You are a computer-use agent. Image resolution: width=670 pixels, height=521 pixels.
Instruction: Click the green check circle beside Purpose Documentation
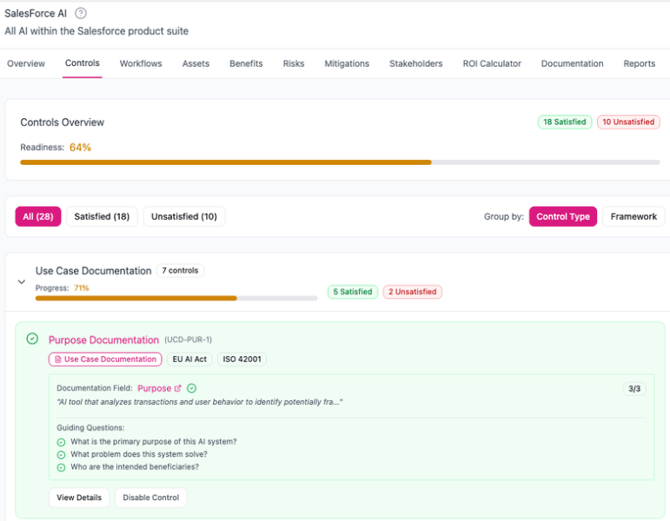32,339
